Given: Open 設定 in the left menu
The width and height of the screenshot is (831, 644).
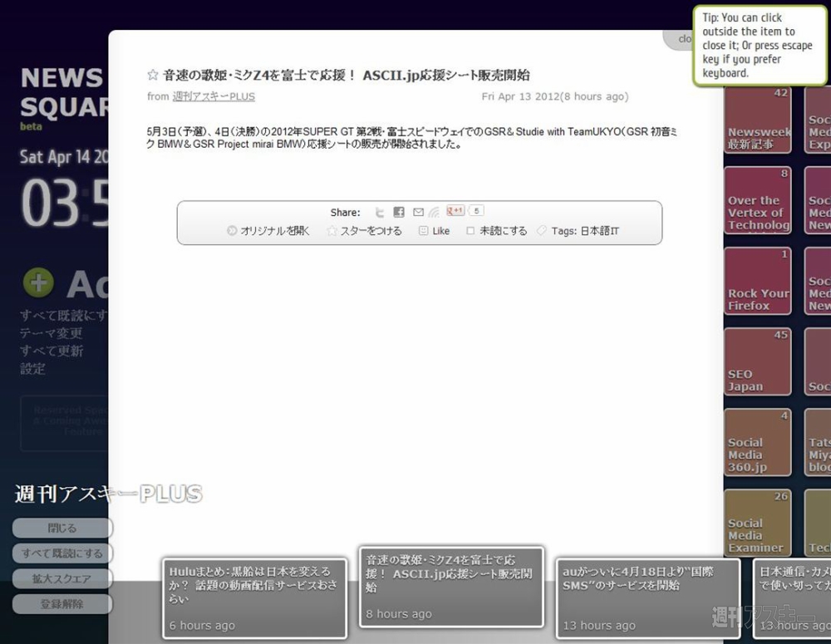Looking at the screenshot, I should coord(32,369).
